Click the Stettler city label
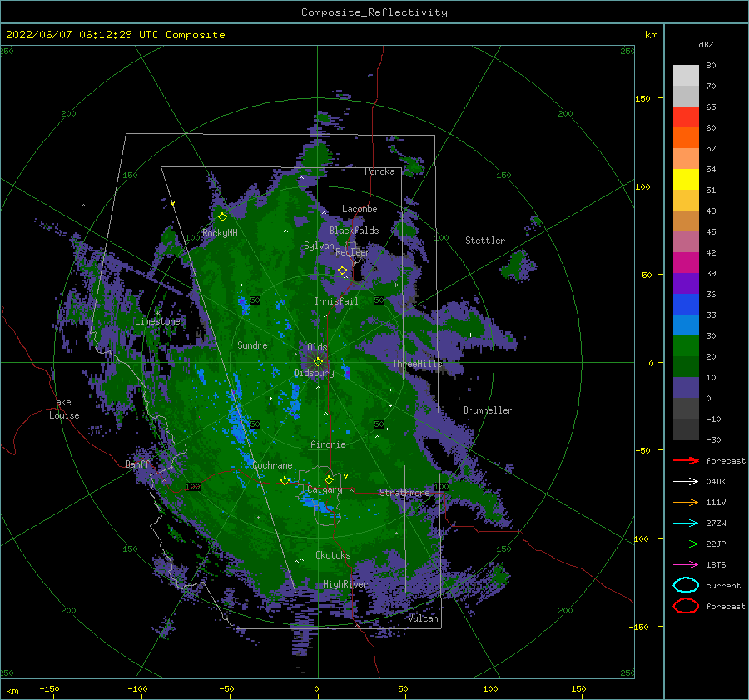 485,241
